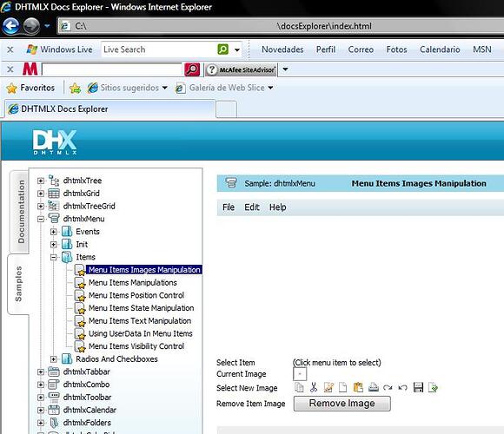This screenshot has width=504, height=434.
Task: Open Menu Items State Manipulation sample
Action: pyautogui.click(x=141, y=308)
